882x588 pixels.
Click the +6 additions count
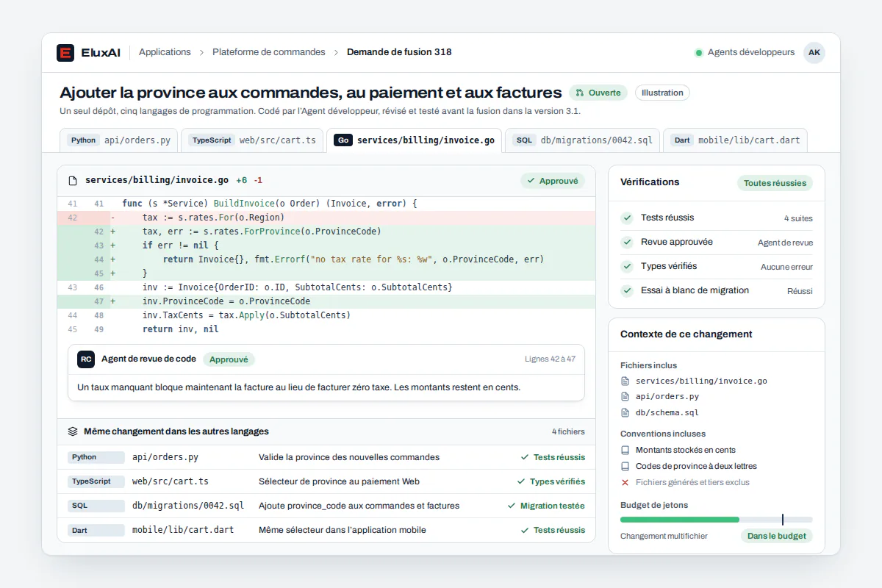click(x=242, y=181)
